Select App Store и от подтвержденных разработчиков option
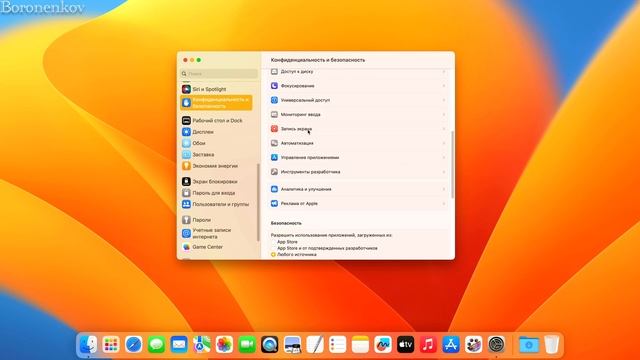 [273, 248]
